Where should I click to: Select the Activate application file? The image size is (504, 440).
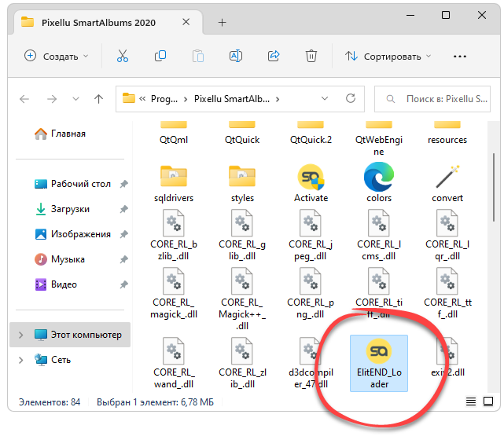coord(311,183)
